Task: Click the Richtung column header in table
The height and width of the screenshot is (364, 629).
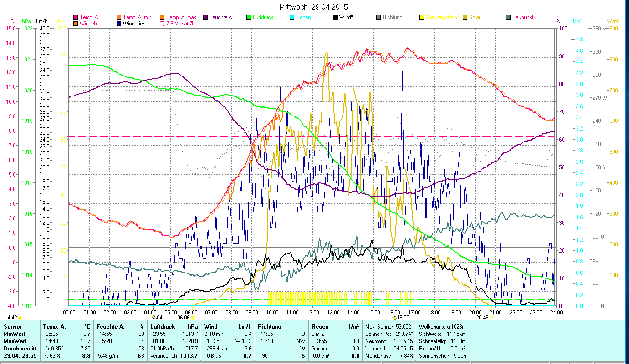Action: pos(270,327)
